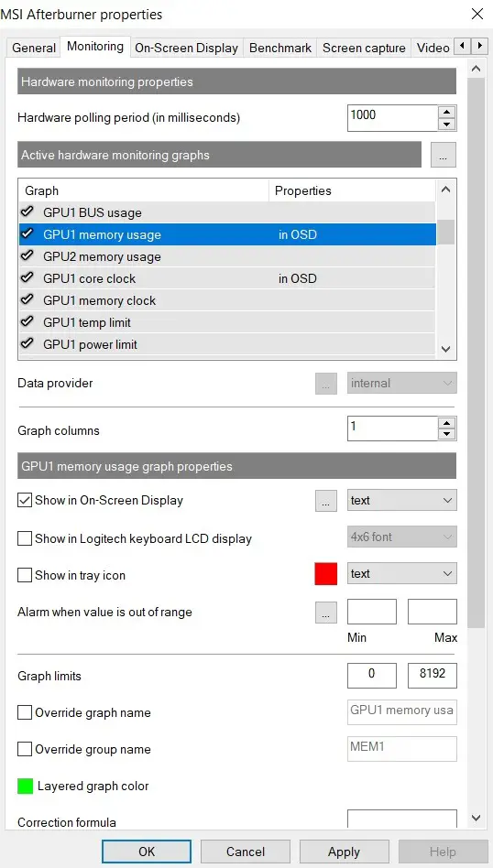Viewport: 493px width, 868px height.
Task: Open the On-Screen Display text type dropdown
Action: [x=402, y=501]
